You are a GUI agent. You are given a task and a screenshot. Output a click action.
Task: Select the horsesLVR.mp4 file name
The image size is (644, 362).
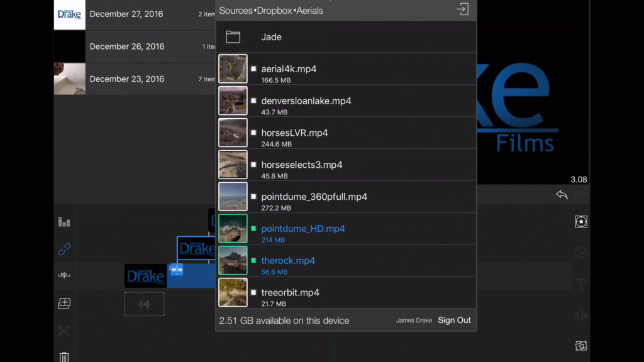tap(294, 133)
